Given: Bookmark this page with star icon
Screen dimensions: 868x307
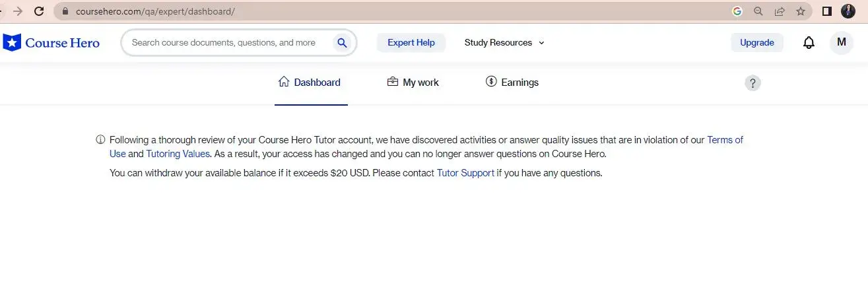Looking at the screenshot, I should click(800, 11).
